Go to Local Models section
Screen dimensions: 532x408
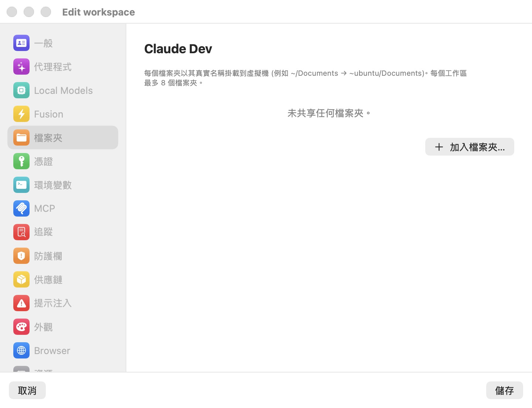[x=63, y=91]
